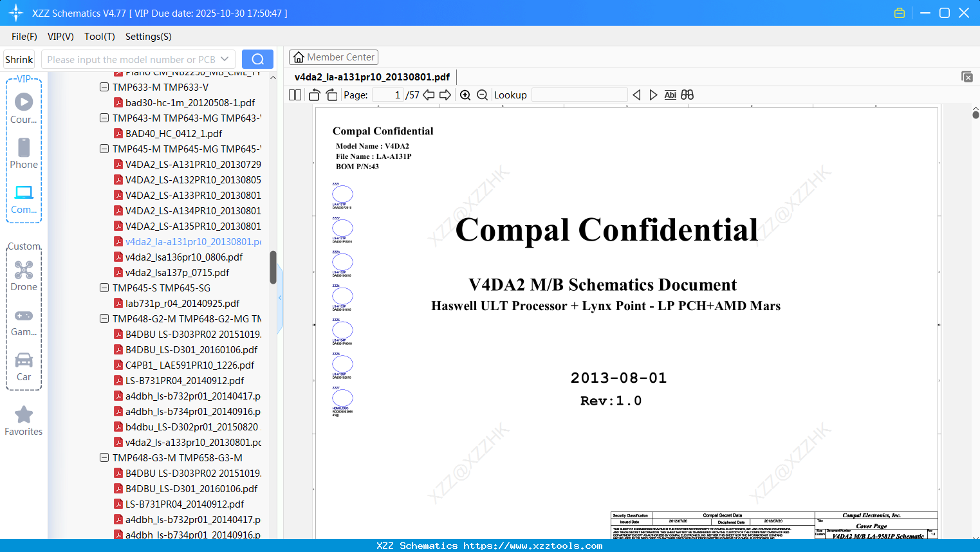Select the Car category icon
Image resolution: width=980 pixels, height=552 pixels.
pyautogui.click(x=24, y=366)
